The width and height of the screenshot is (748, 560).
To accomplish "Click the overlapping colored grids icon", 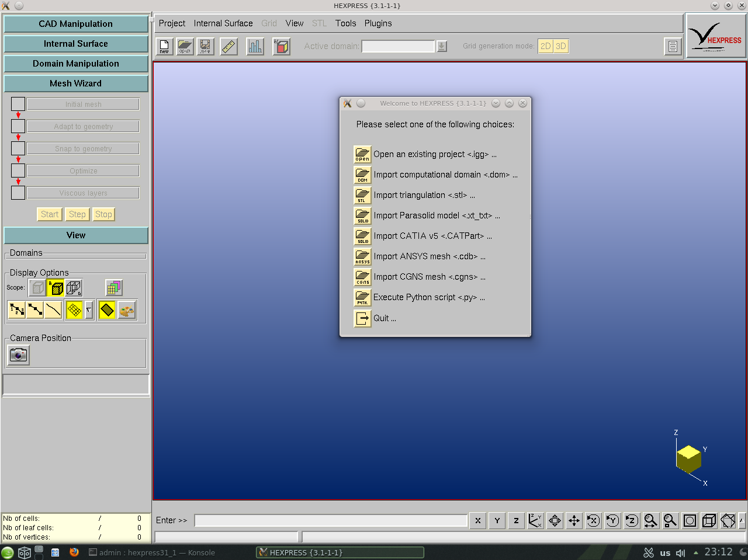I will pyautogui.click(x=114, y=288).
